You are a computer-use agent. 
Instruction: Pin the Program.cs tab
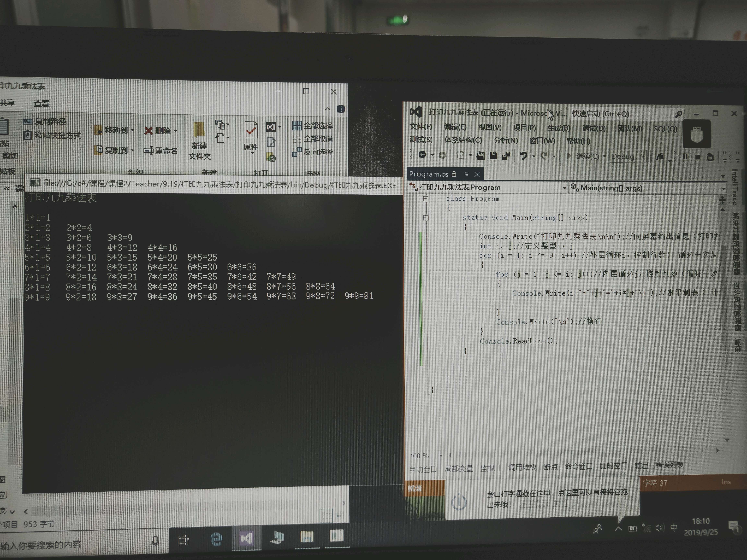tap(466, 174)
